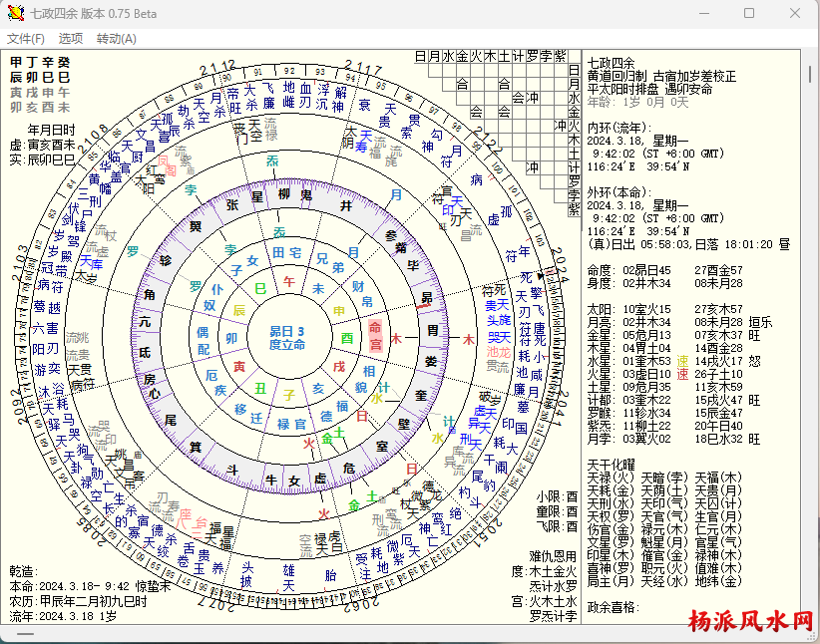
Task: Minimize the 七政四余 window
Action: coord(703,13)
